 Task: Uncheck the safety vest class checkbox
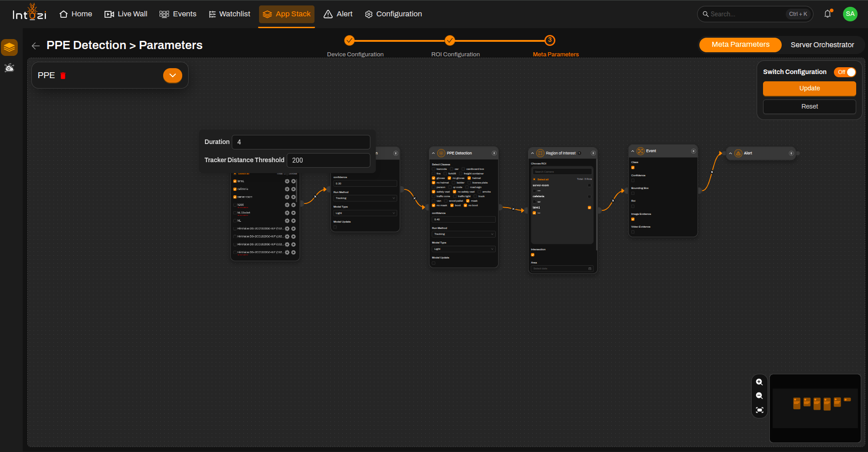click(434, 192)
